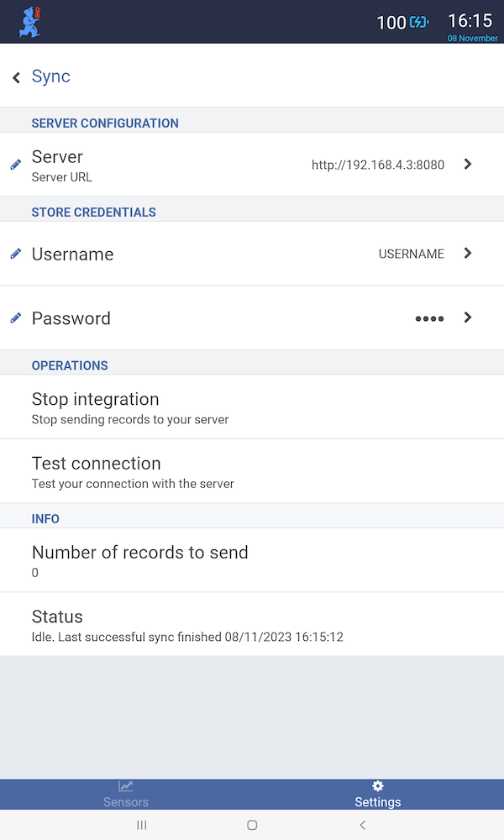Tap the Status row
The height and width of the screenshot is (840, 504).
pos(252,625)
